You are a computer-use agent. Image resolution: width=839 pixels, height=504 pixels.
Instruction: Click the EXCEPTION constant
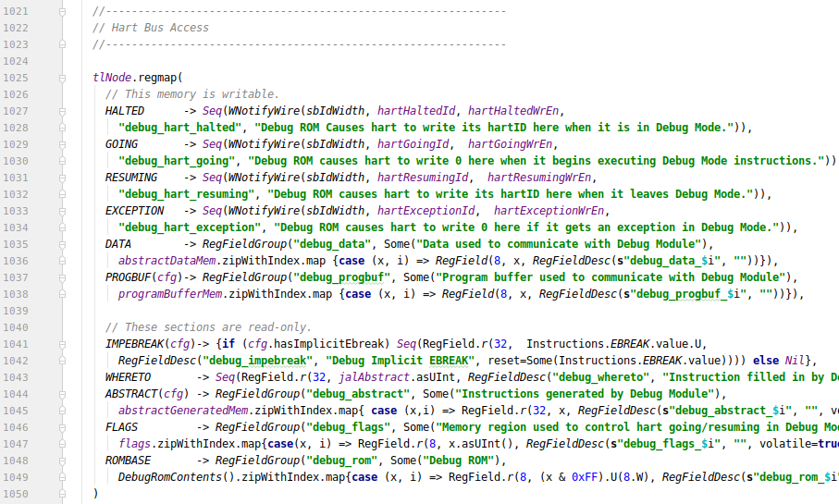134,210
